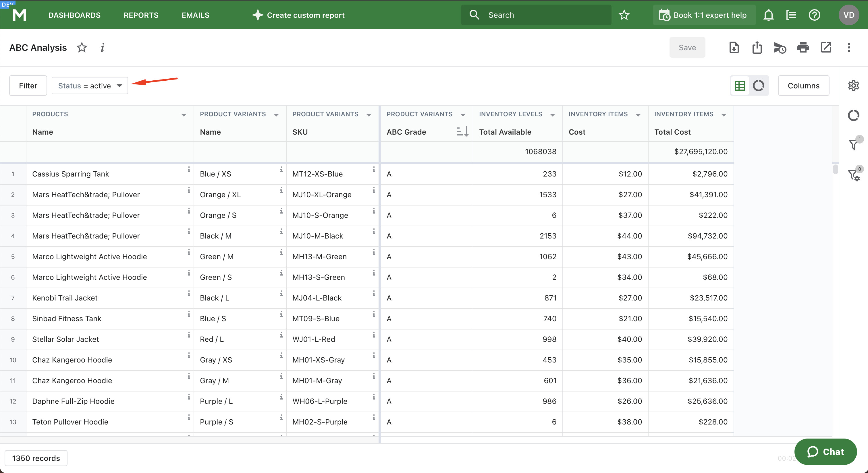Click the share report icon
The height and width of the screenshot is (473, 868).
coord(757,47)
